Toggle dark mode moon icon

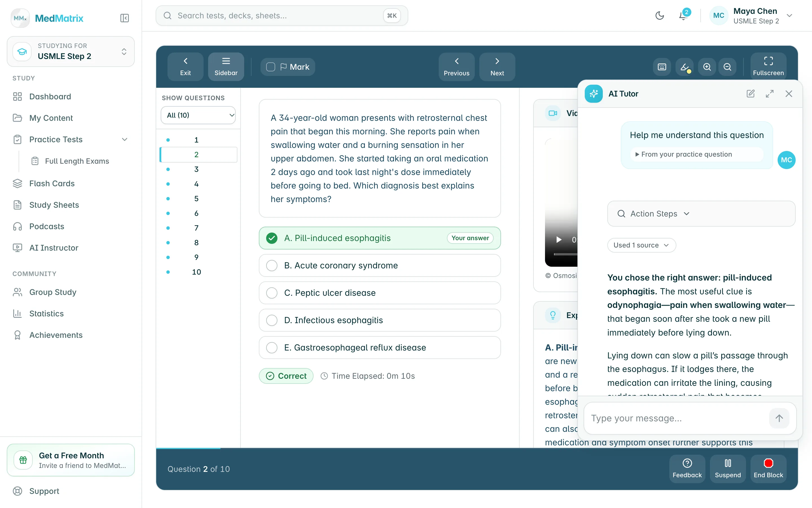[660, 16]
